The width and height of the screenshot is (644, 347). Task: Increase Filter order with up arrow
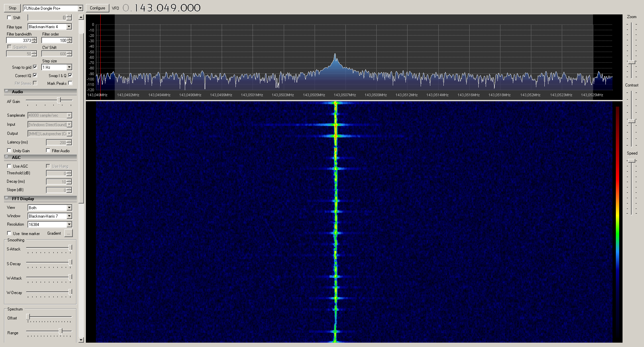(x=69, y=39)
